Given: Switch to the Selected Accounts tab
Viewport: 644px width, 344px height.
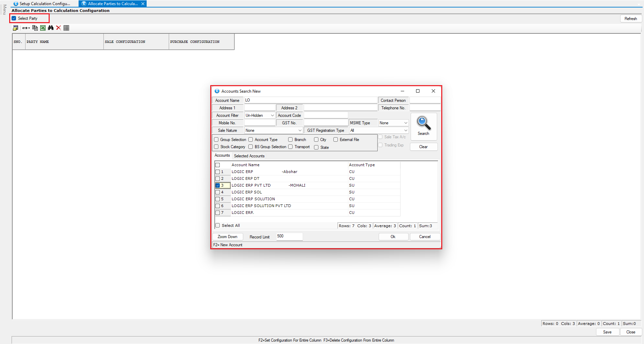Looking at the screenshot, I should (249, 156).
